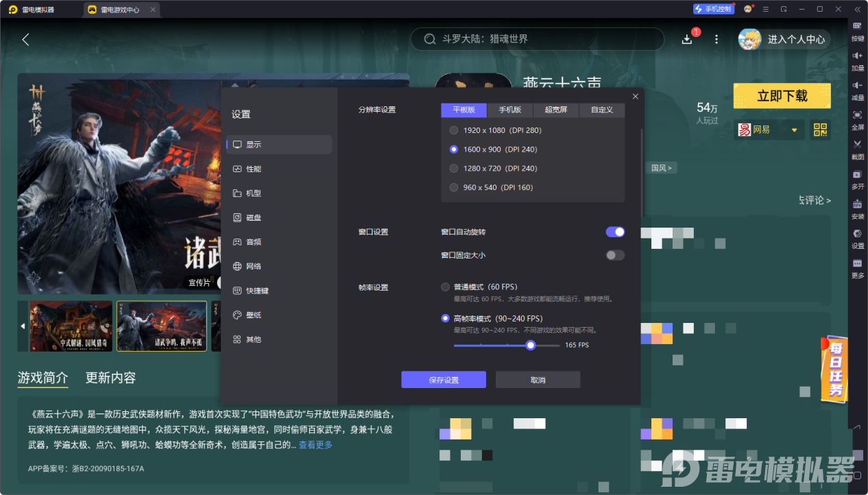Screen dimensions: 868x495
Task: Collapse the right sidebar with double-chevron icon
Action: 857,10
